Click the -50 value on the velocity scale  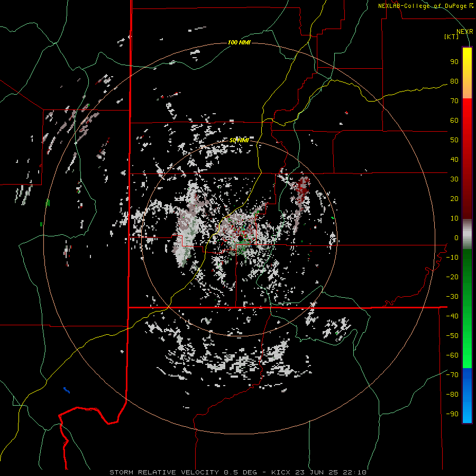(452, 336)
